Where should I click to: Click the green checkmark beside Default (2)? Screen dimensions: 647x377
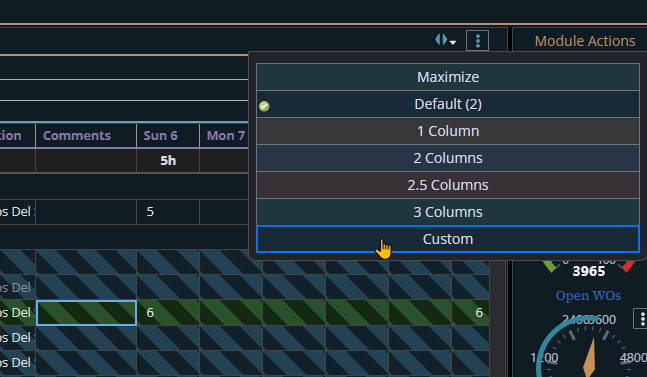264,106
